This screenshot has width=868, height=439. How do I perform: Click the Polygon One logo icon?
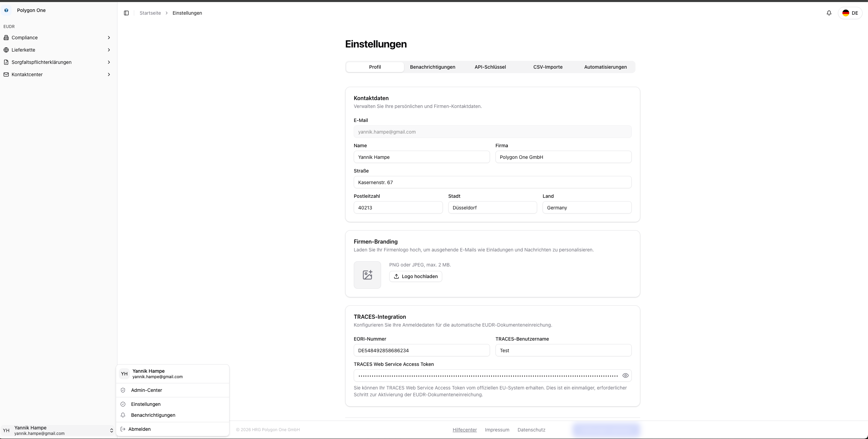tap(6, 10)
